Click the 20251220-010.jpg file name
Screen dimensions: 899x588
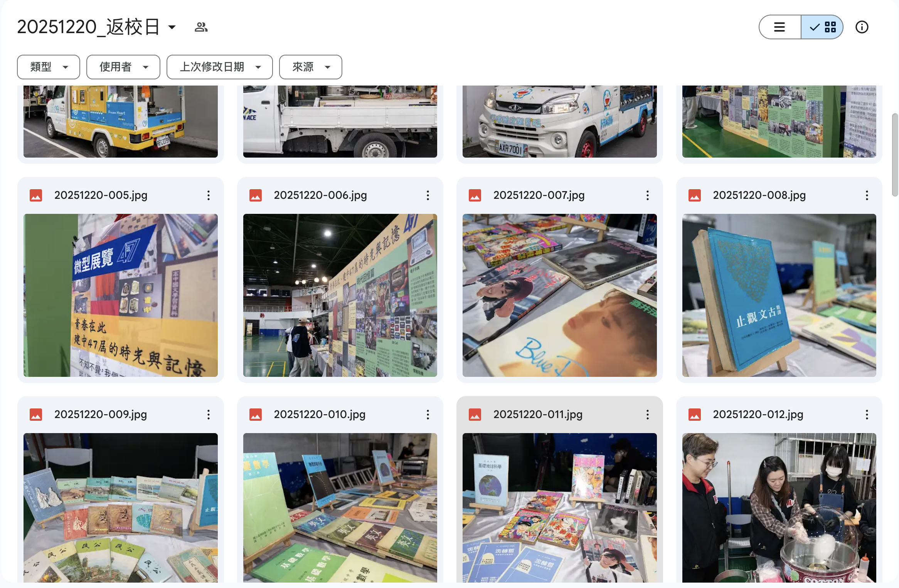(x=319, y=415)
